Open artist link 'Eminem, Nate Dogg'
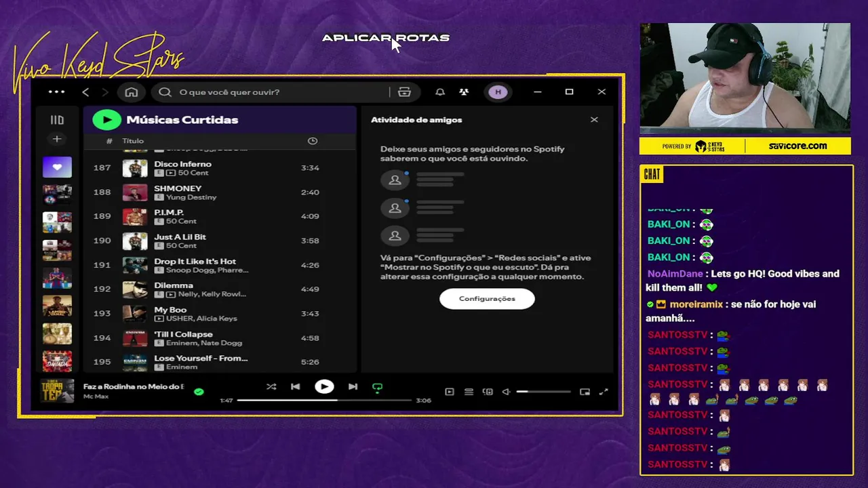 pos(204,343)
